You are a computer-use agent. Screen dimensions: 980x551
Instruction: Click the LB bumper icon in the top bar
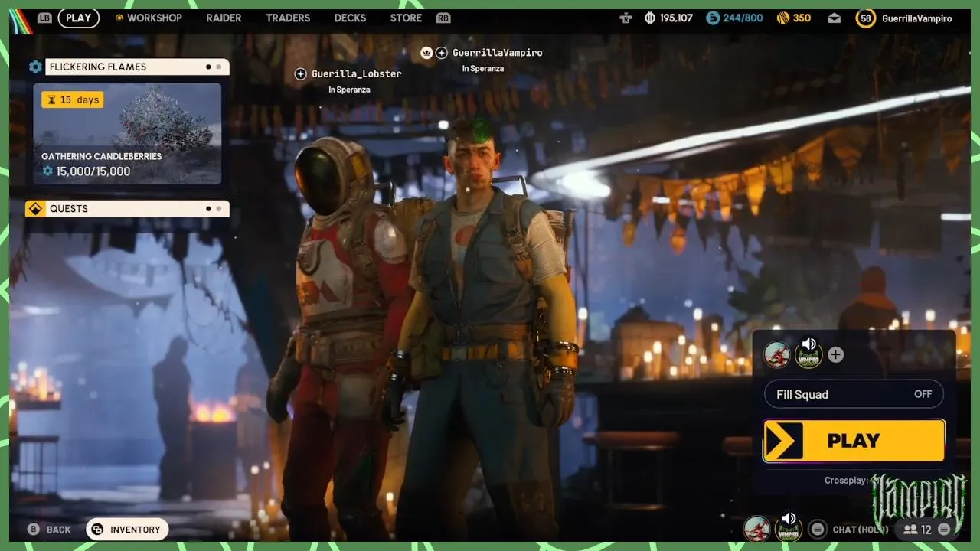click(x=44, y=18)
